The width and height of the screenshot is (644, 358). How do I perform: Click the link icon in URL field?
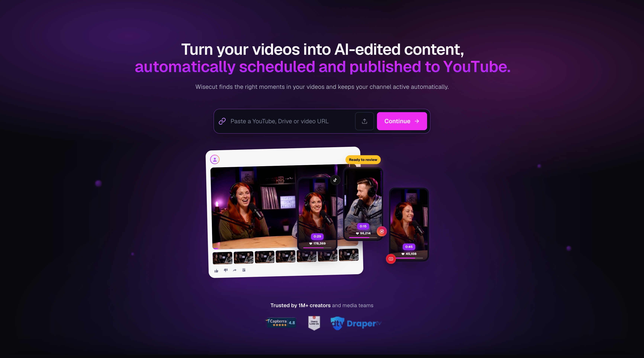[x=222, y=121]
